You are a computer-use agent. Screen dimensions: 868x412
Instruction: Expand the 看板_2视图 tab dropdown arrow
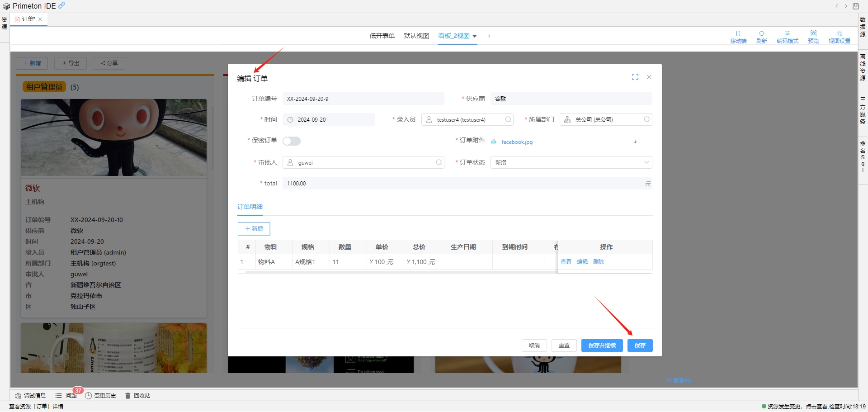[475, 37]
